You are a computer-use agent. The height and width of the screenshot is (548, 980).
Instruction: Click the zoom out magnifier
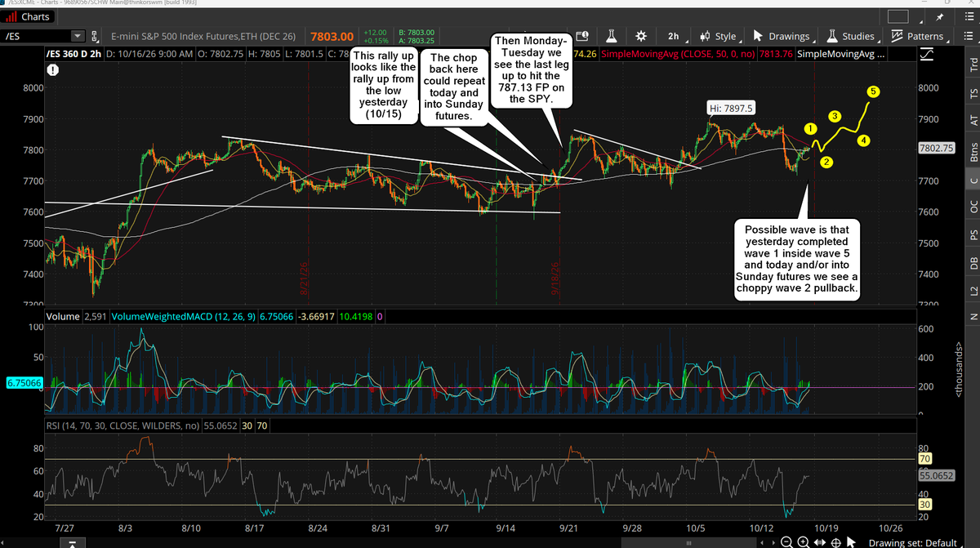pos(786,542)
